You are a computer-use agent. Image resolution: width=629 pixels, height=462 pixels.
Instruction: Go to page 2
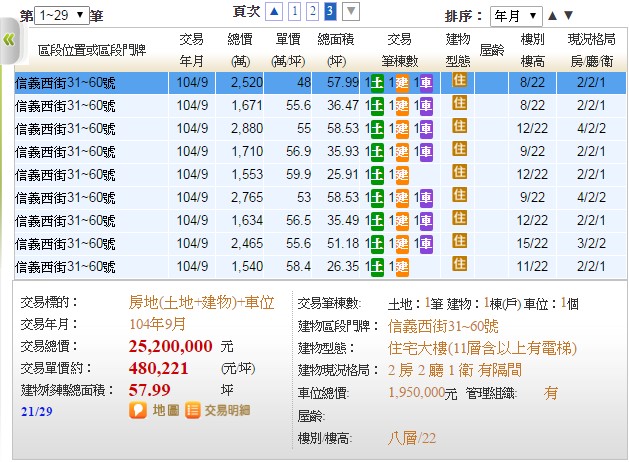(312, 11)
